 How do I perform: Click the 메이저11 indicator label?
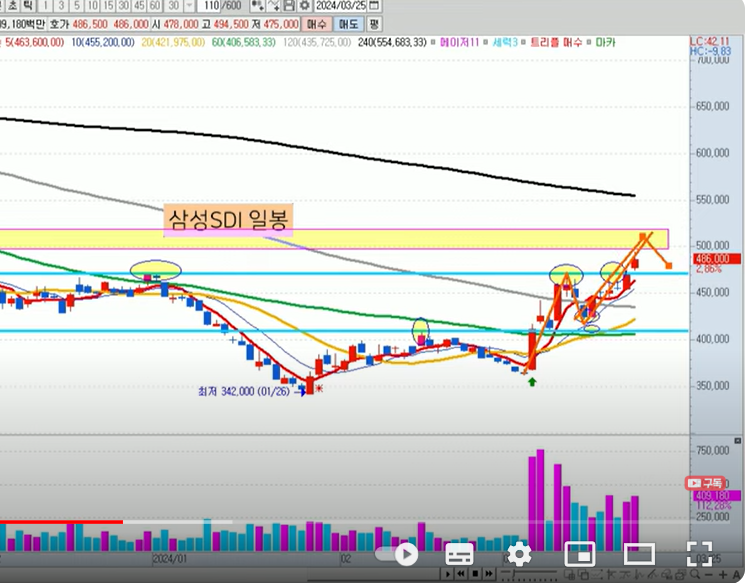(x=459, y=42)
